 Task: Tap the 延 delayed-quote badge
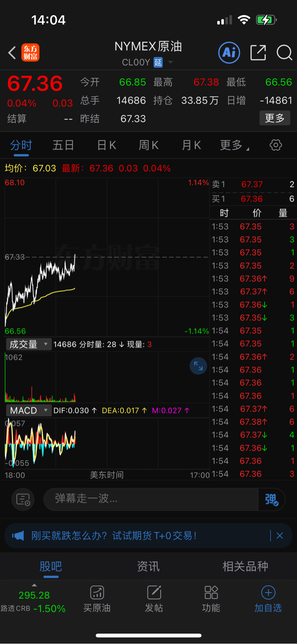click(x=158, y=62)
